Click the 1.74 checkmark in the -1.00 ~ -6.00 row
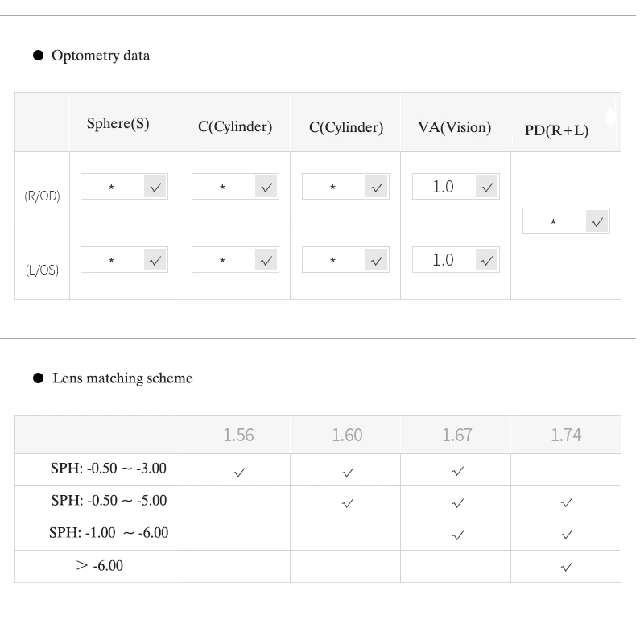The height and width of the screenshot is (644, 644). click(567, 535)
